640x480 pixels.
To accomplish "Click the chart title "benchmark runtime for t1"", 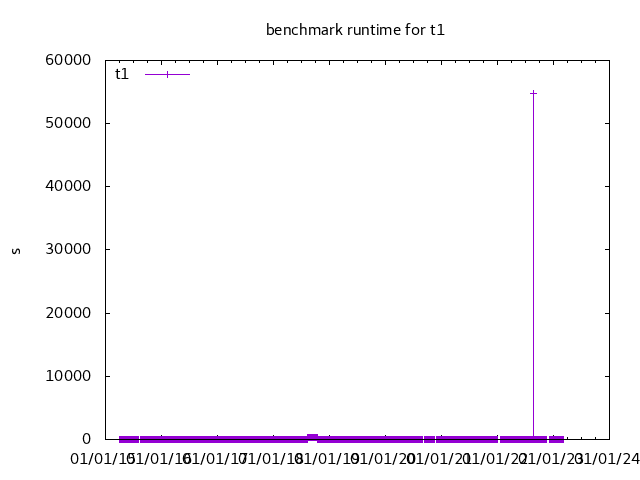I will click(x=355, y=30).
